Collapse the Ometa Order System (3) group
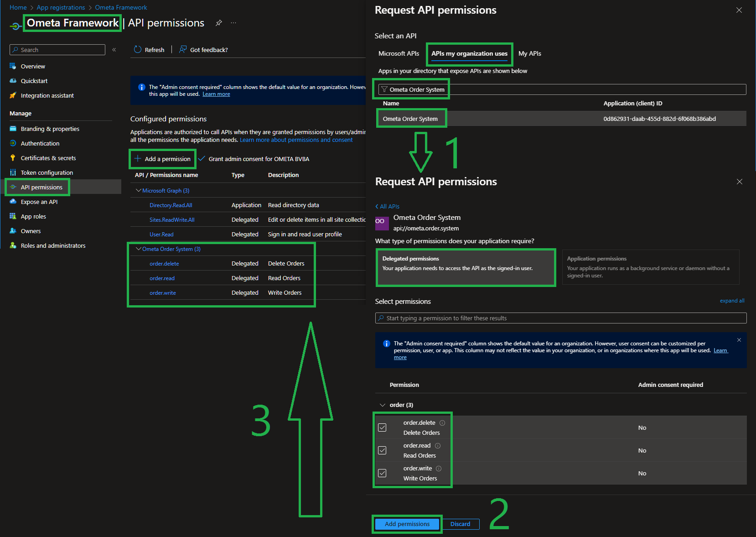Screen dimensions: 756x537 coord(138,249)
